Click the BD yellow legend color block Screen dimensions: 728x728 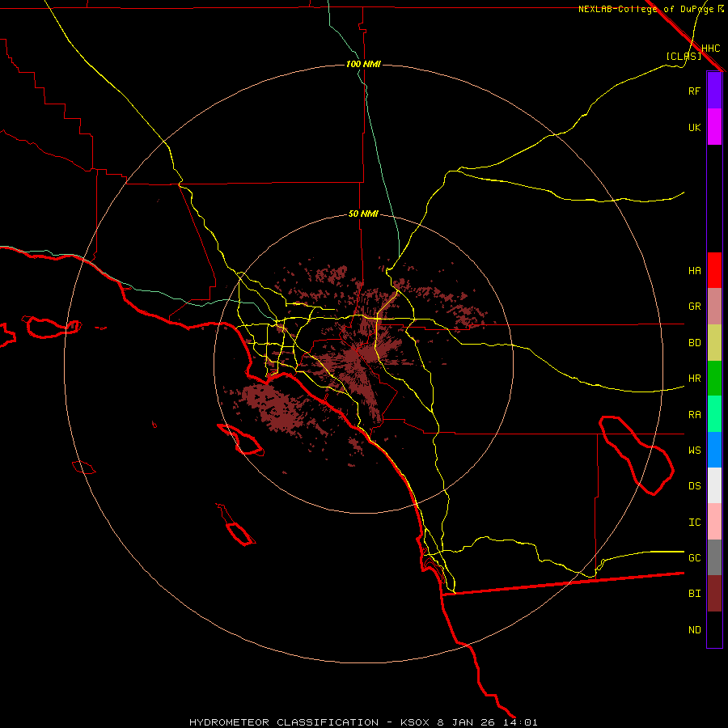pyautogui.click(x=714, y=342)
